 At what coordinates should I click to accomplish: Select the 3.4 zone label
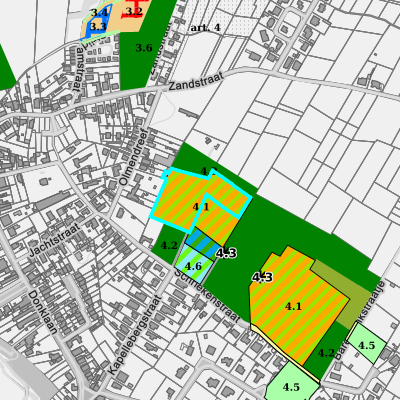pyautogui.click(x=100, y=13)
